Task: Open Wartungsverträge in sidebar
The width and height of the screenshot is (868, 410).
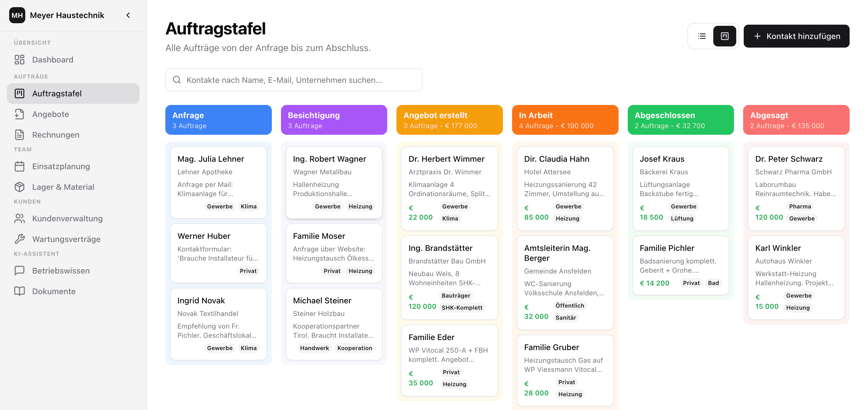Action: coord(73,239)
